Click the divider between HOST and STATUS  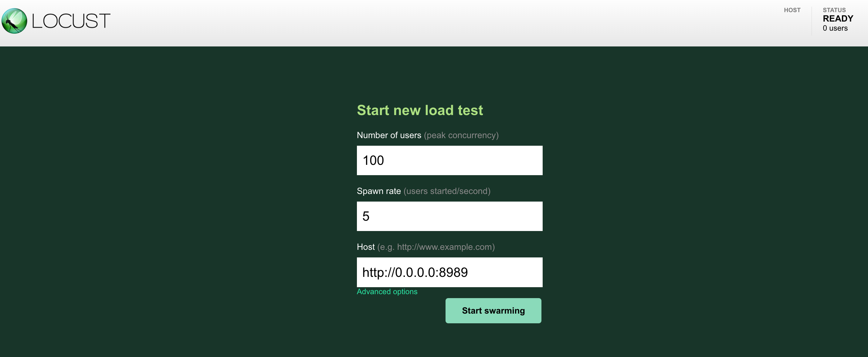pyautogui.click(x=812, y=20)
